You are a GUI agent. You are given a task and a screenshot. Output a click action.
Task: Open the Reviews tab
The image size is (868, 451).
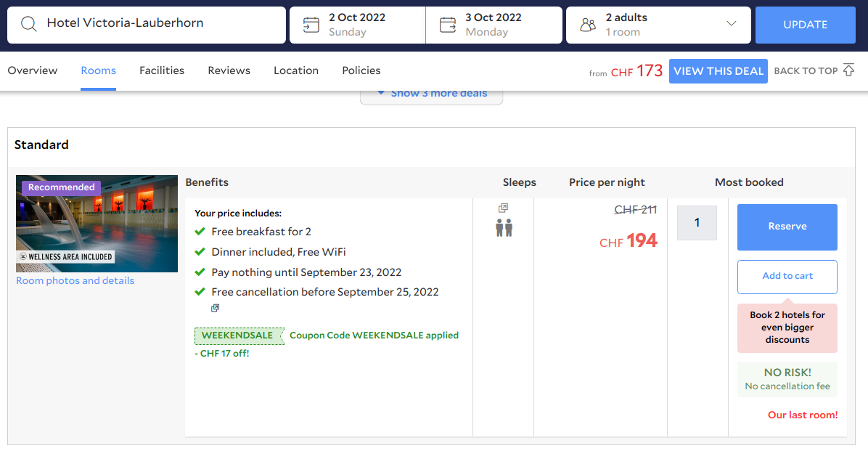click(x=229, y=70)
